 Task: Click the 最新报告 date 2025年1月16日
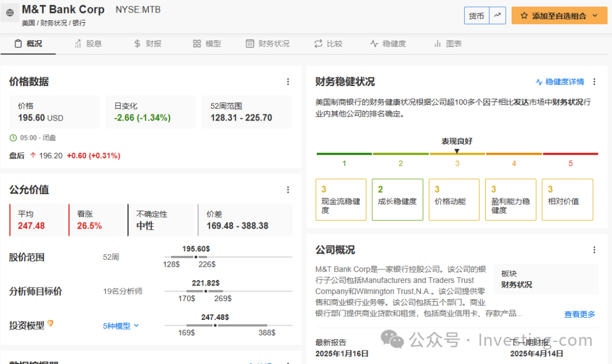(x=342, y=353)
